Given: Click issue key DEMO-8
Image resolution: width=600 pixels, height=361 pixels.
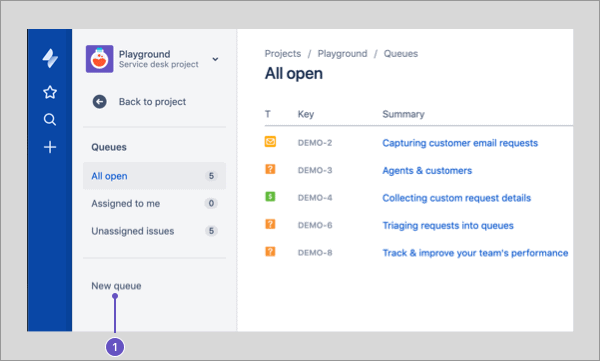Looking at the screenshot, I should [x=315, y=253].
